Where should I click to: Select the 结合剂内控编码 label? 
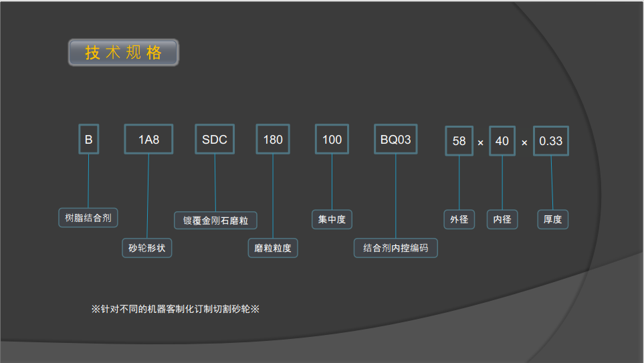pos(396,248)
